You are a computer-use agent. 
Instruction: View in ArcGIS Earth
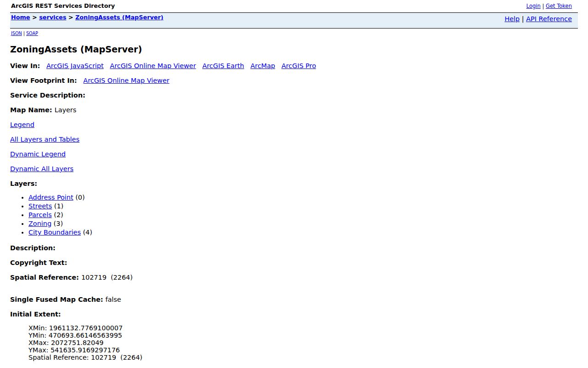pyautogui.click(x=223, y=66)
